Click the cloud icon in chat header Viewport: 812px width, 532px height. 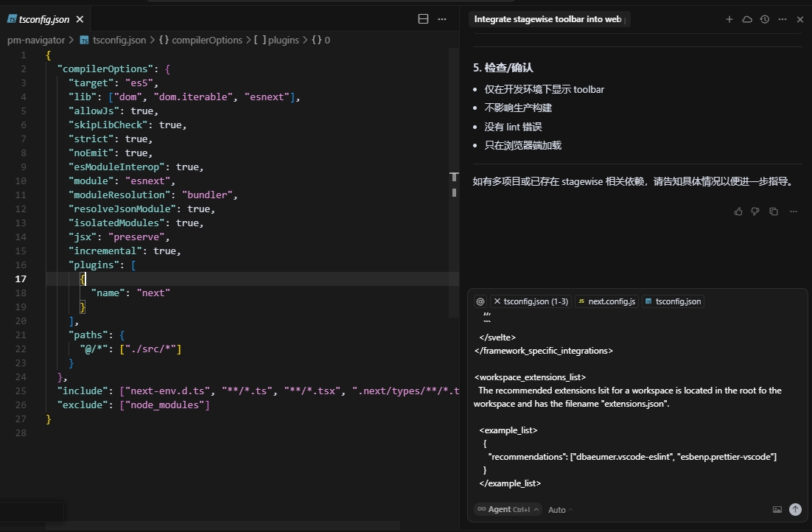tap(746, 19)
